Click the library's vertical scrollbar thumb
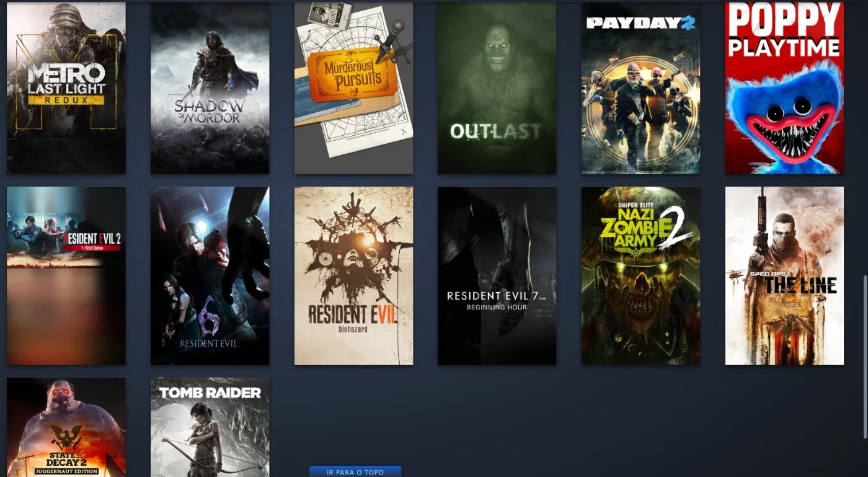The width and height of the screenshot is (868, 477). pyautogui.click(x=865, y=357)
